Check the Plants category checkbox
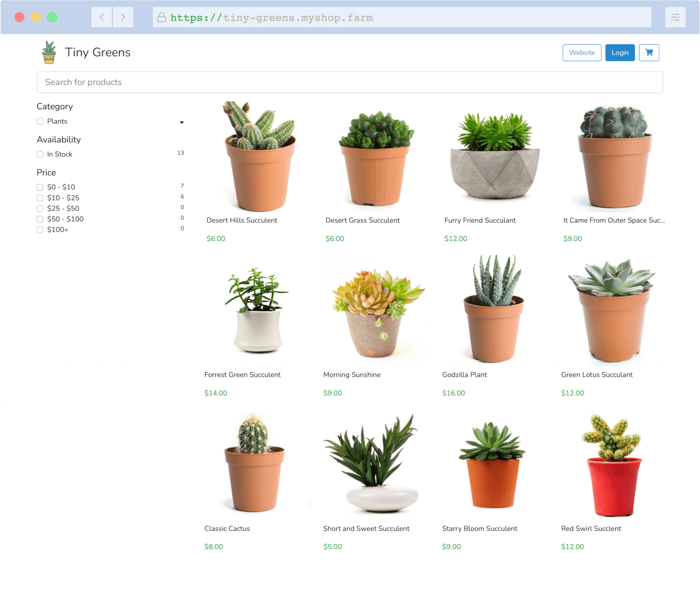Screen dimensions: 700x597 point(40,121)
